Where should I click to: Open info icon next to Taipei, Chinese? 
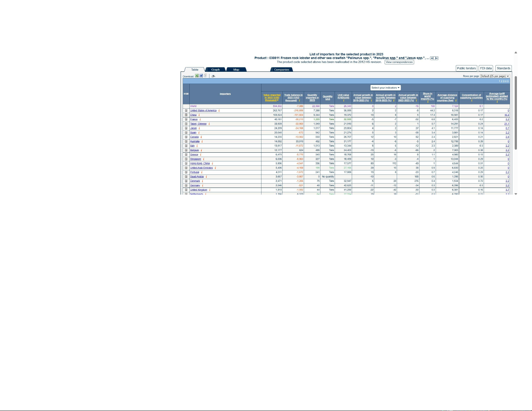209,124
